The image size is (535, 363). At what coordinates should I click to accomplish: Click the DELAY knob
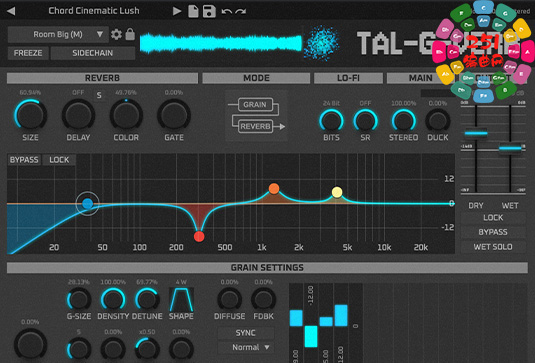78,115
